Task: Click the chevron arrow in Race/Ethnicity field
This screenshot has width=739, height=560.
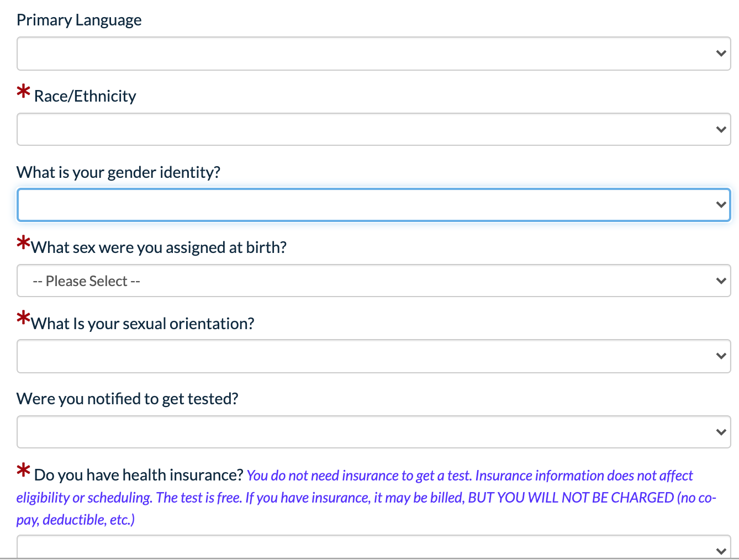Action: pos(720,129)
